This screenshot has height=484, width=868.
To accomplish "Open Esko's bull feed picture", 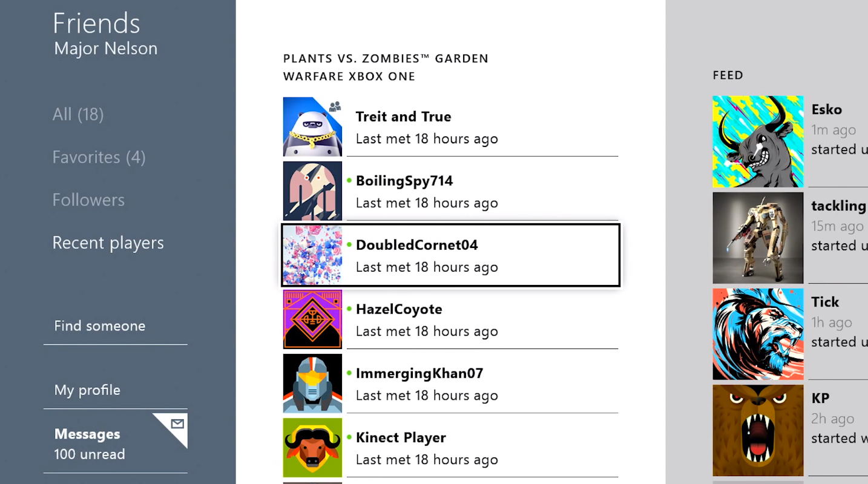I will coord(758,142).
